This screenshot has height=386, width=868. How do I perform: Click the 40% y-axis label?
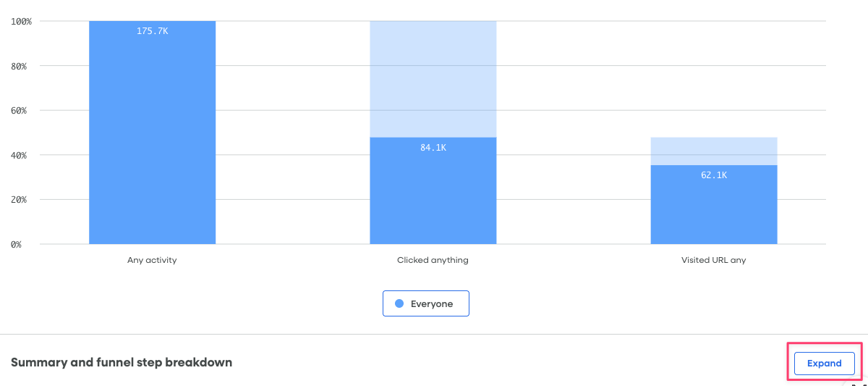click(19, 155)
